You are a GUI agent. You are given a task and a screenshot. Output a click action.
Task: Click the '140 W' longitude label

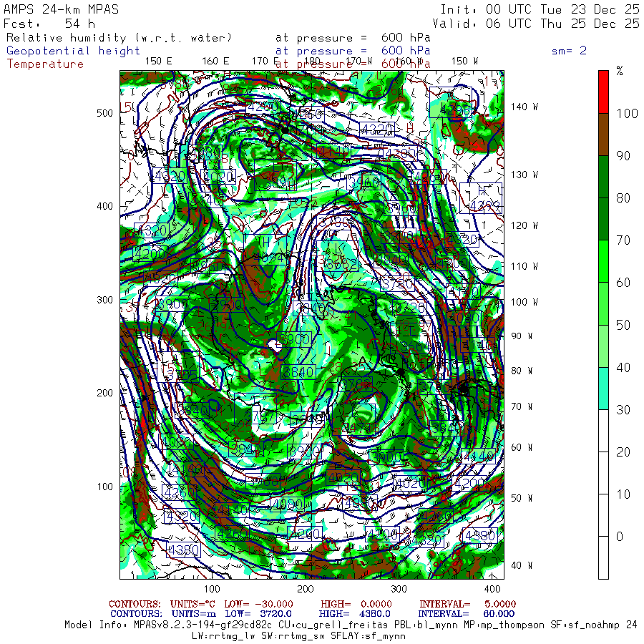(x=525, y=107)
